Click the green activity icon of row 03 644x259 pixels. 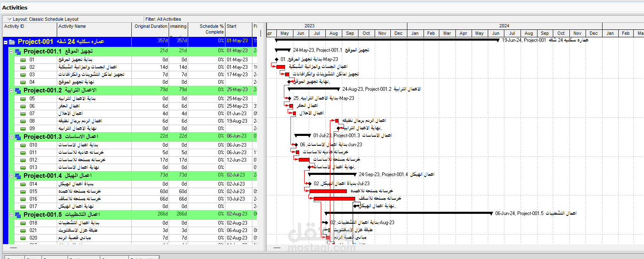coord(23,75)
